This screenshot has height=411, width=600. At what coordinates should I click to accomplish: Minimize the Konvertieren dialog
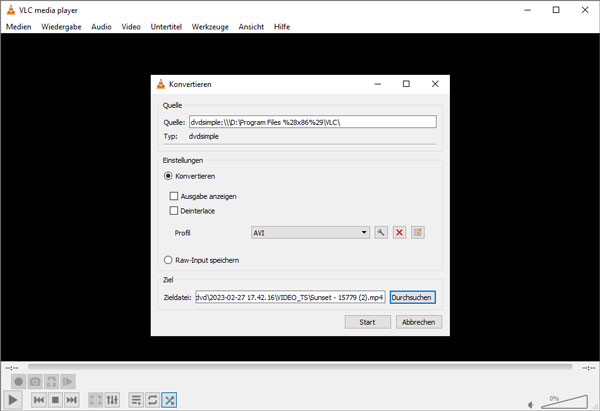tap(378, 84)
